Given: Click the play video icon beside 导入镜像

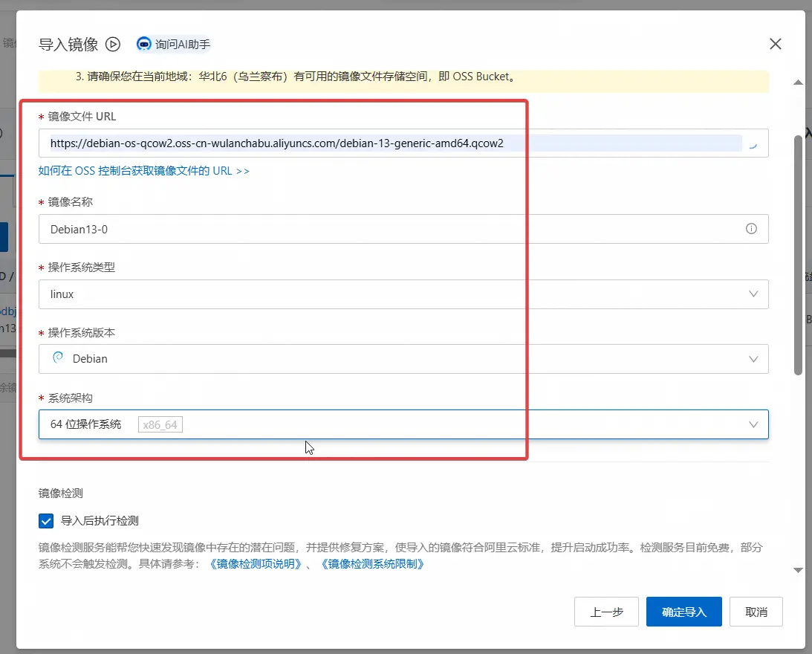Looking at the screenshot, I should click(x=113, y=44).
